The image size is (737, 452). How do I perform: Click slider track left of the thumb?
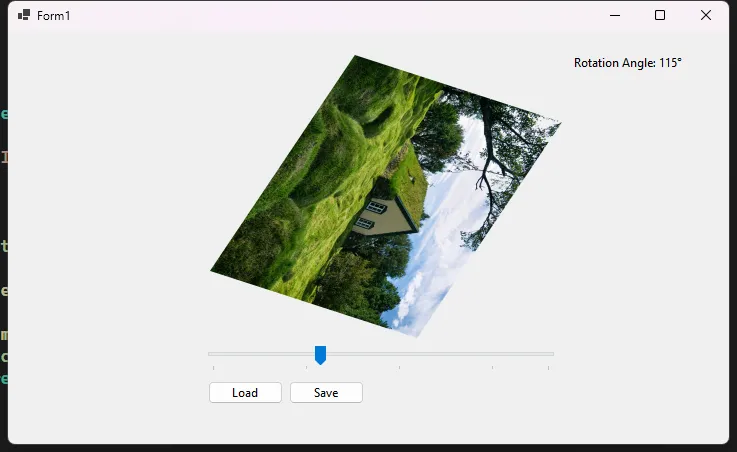point(260,354)
